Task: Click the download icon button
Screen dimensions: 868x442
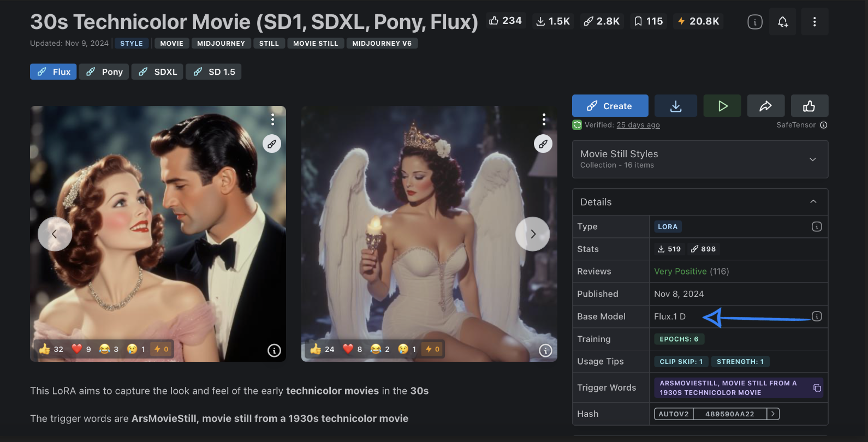Action: point(676,106)
